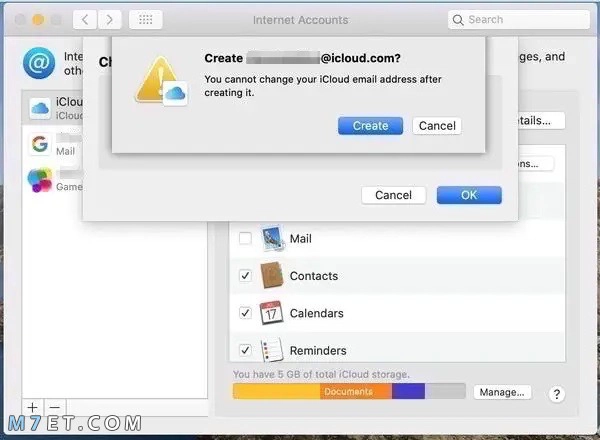Select the Game Center account icon
Screen dimensions: 600x440
point(40,180)
